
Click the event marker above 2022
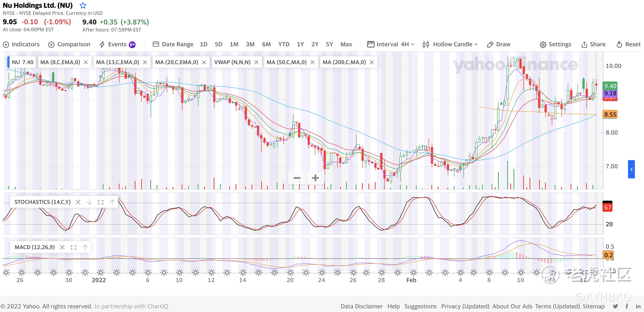click(100, 272)
